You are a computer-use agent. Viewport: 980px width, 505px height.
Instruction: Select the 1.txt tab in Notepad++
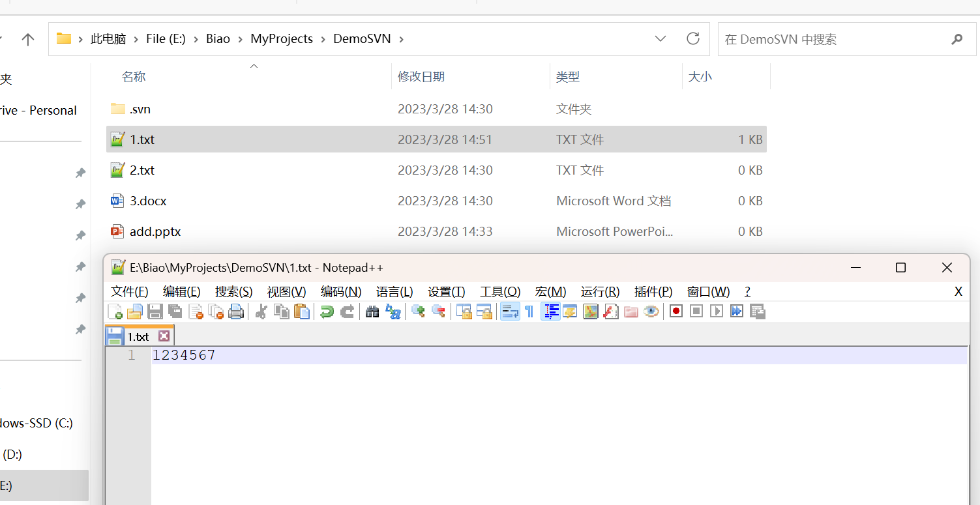click(x=139, y=336)
